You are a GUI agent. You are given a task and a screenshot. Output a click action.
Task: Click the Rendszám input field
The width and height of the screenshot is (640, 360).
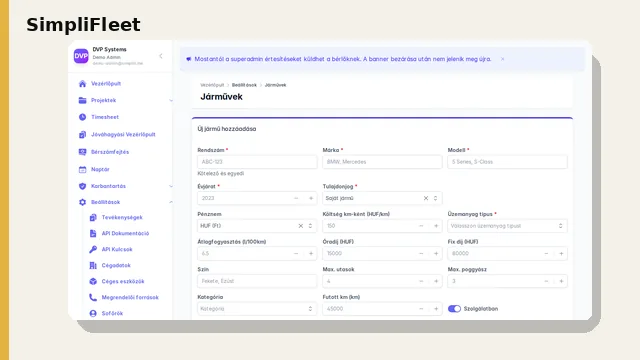point(257,162)
